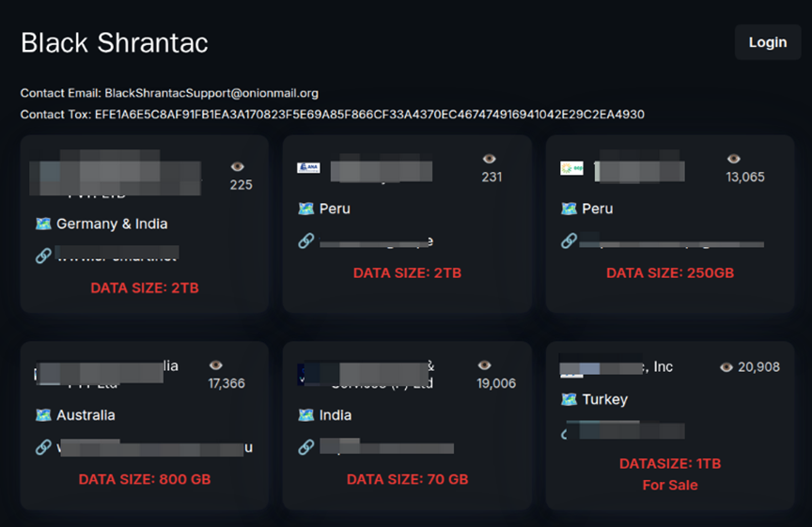Image resolution: width=812 pixels, height=527 pixels.
Task: Click the Login button
Action: 767,42
